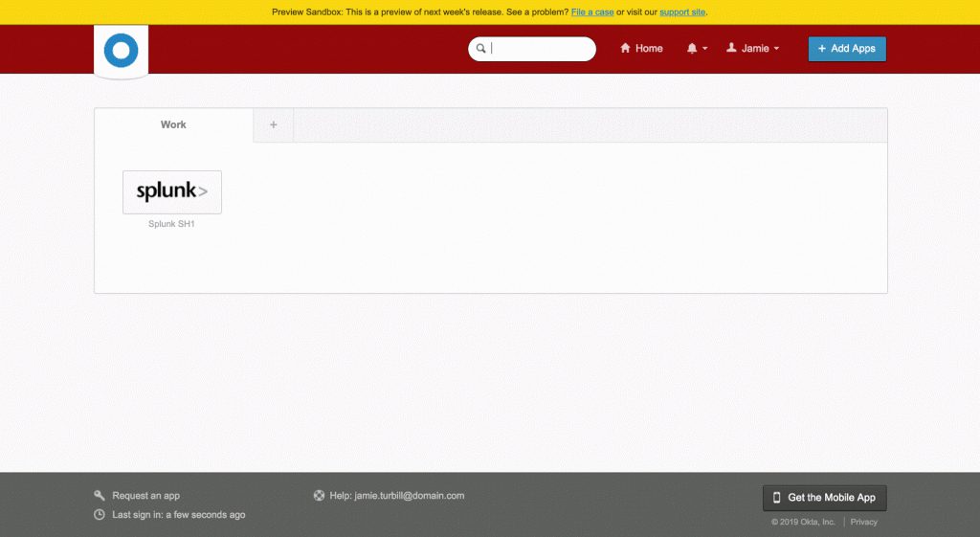Open the support site link
This screenshot has height=537, width=980.
(682, 11)
